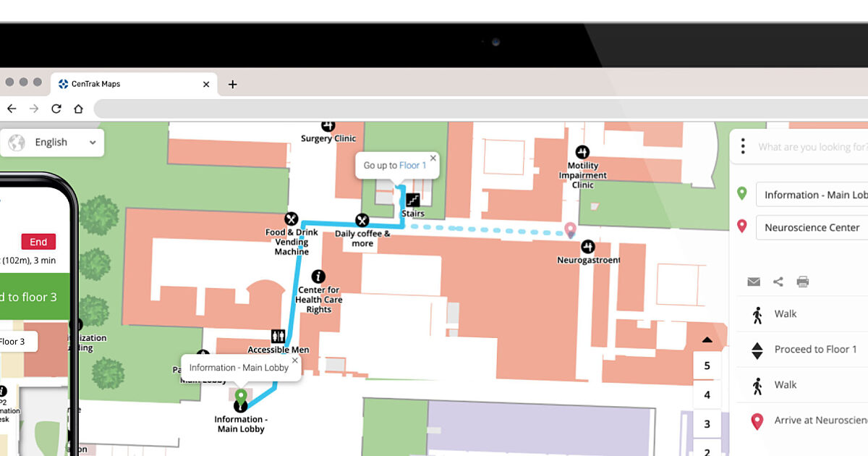Edit the Neuroscience Center destination field
Viewport: 868px width, 456px height.
(x=812, y=227)
